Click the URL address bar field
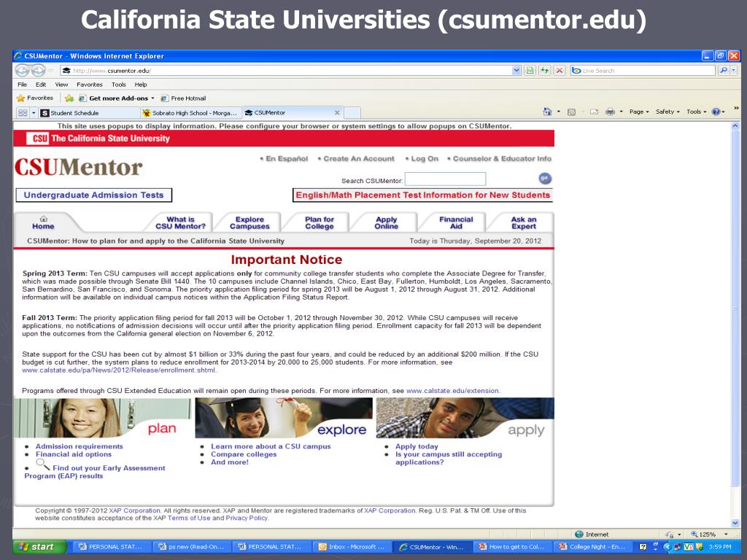Viewport: 747px width, 560px height. click(x=286, y=71)
